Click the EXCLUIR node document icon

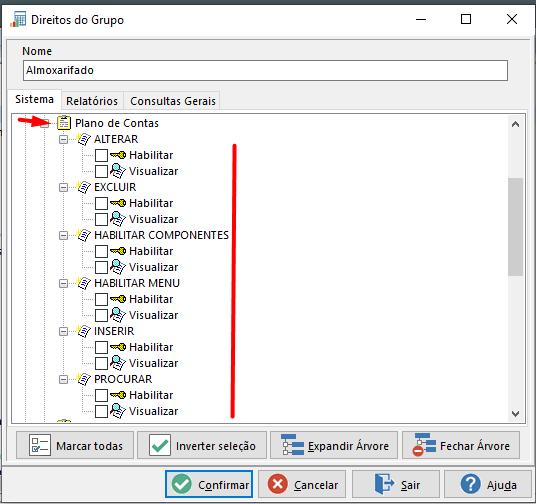coord(83,187)
